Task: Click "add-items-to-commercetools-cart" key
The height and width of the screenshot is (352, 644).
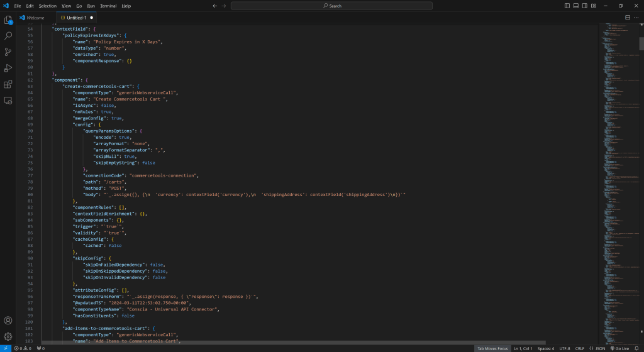Action: click(105, 328)
